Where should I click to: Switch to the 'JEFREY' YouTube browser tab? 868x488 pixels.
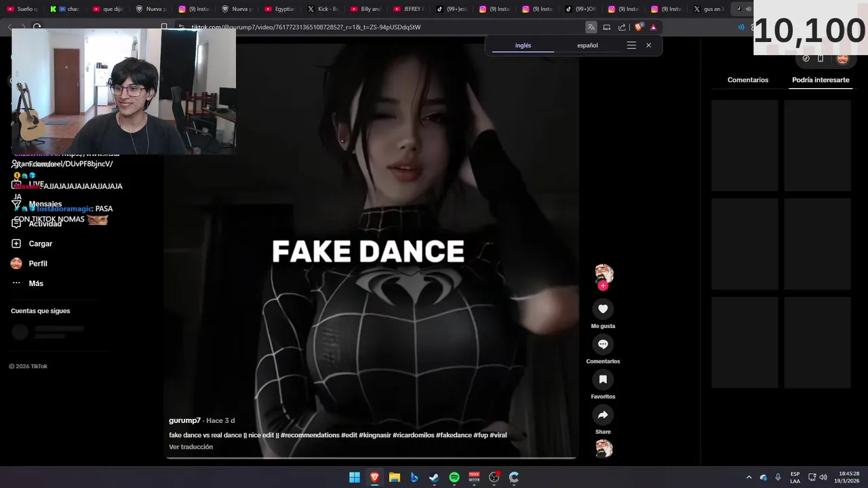(x=408, y=9)
